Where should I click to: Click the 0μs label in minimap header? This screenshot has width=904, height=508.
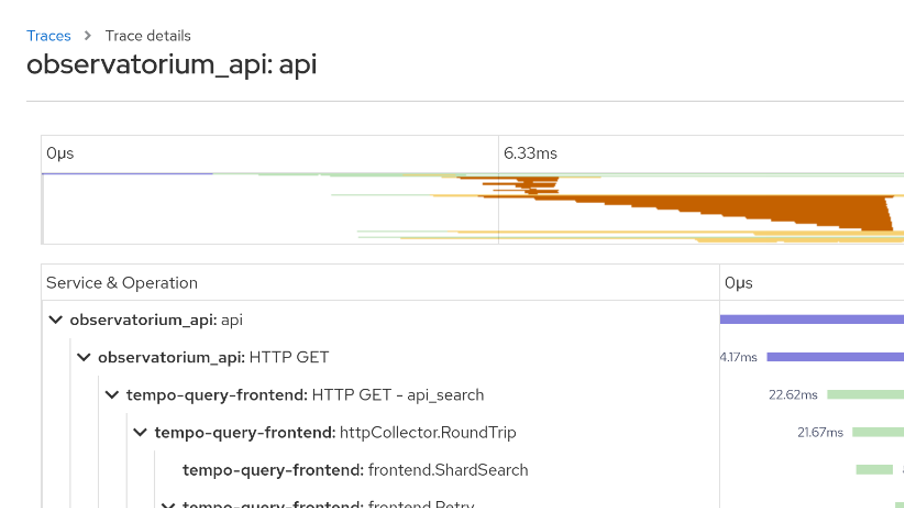60,153
